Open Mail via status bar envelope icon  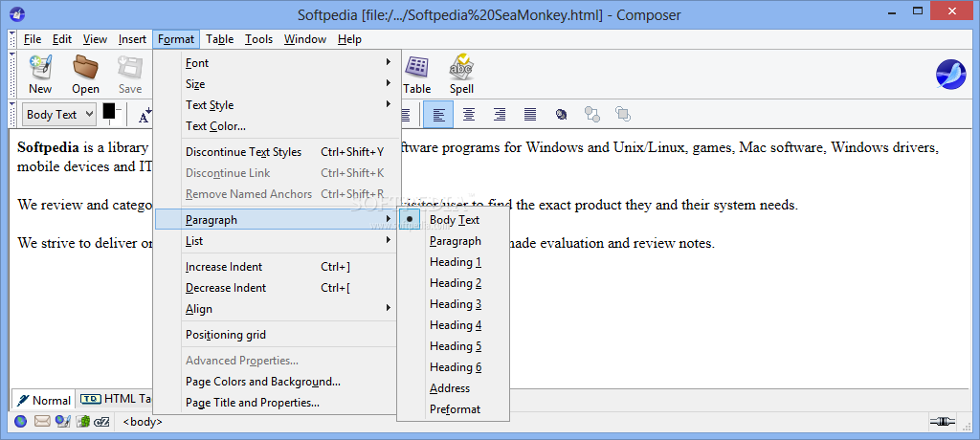click(42, 421)
